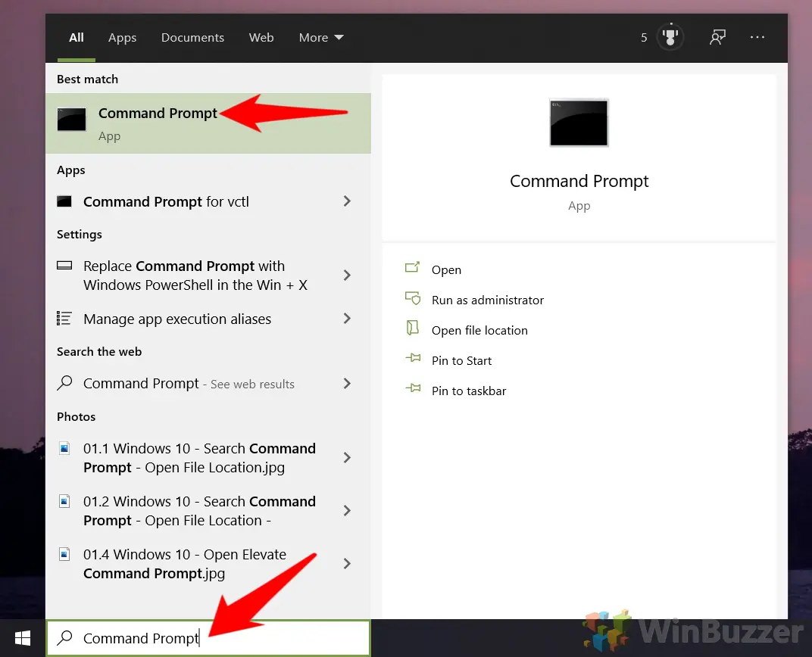
Task: Click the taskbar search input field
Action: (208, 638)
